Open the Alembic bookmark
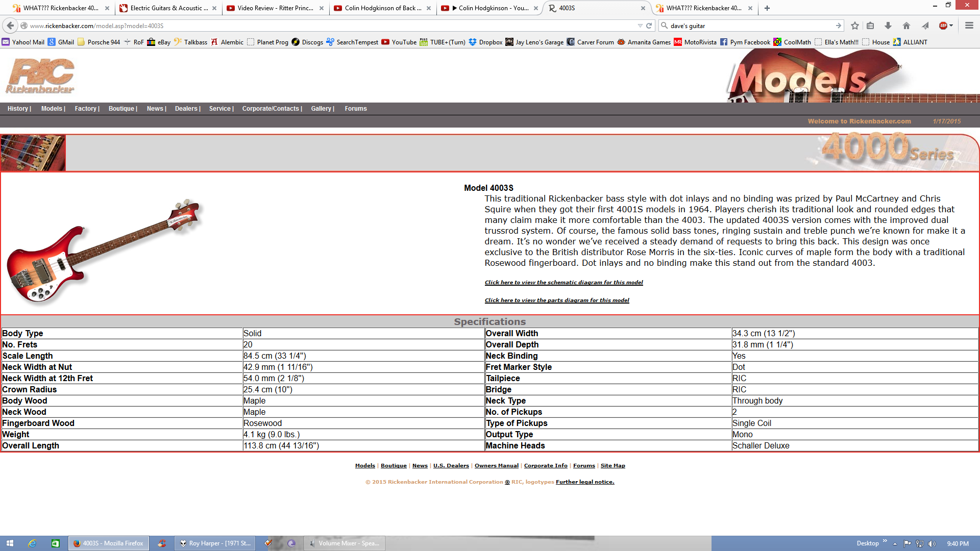 coord(227,42)
